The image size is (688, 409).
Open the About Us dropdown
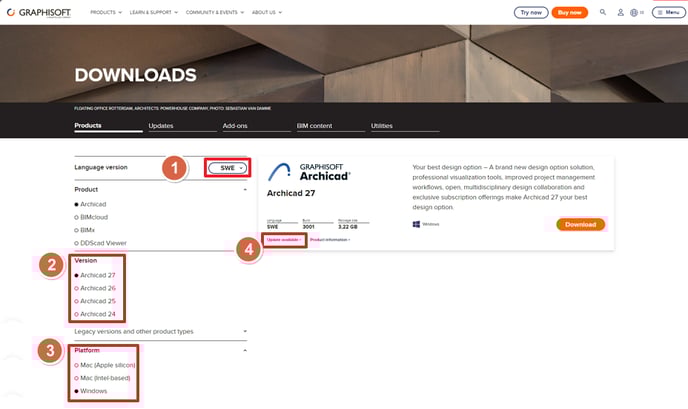tap(267, 12)
